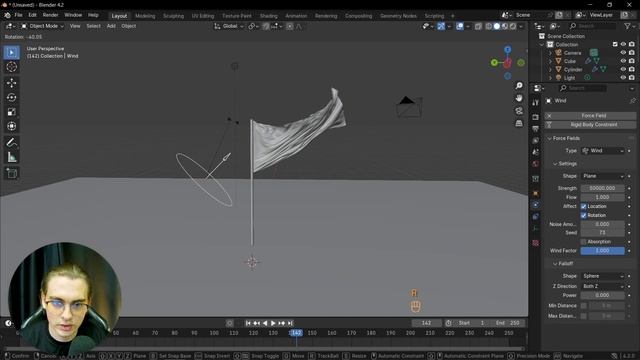Screen dimensions: 640x360
Task: Hide the Light in the viewport
Action: click(623, 78)
